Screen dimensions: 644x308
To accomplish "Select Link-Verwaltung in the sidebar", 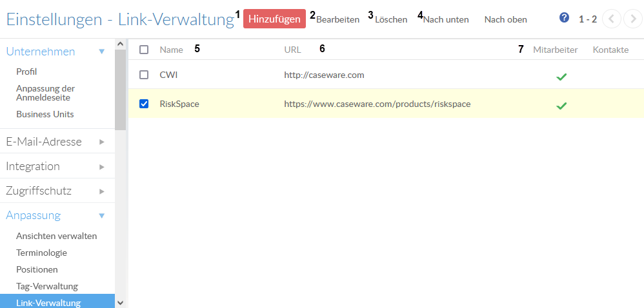I will pos(57,302).
